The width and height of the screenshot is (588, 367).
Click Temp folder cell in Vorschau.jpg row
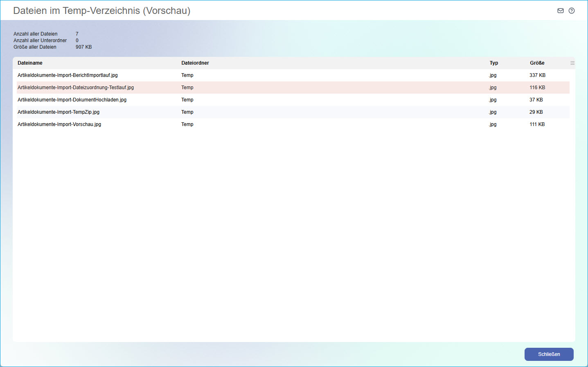tap(187, 124)
